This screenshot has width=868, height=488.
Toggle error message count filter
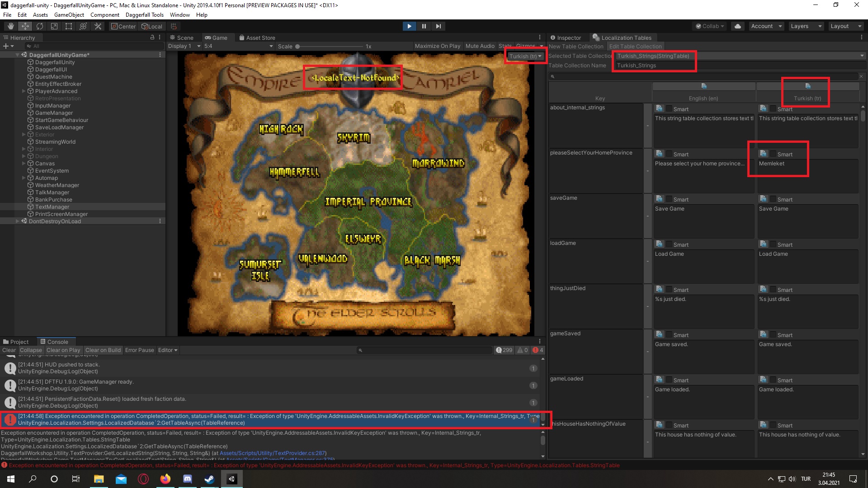(538, 350)
